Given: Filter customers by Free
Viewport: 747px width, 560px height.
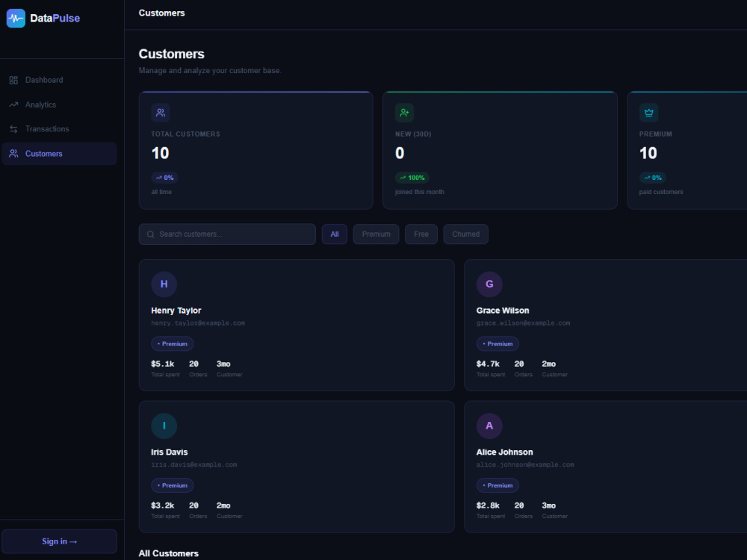Looking at the screenshot, I should click(421, 234).
